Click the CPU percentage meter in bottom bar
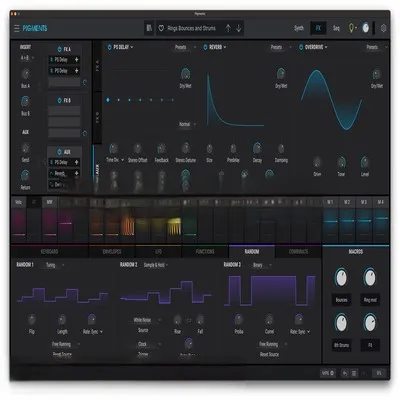 point(379,373)
